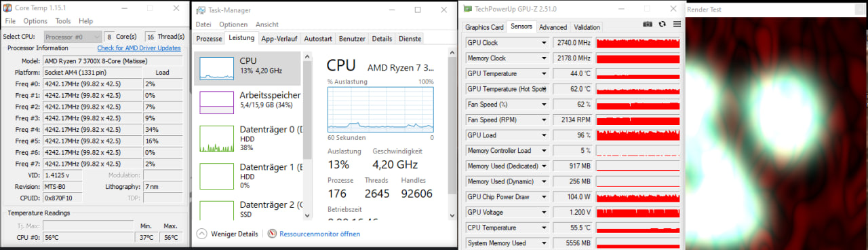The width and height of the screenshot is (868, 250).
Task: Click Check for AMD Driver Updates link
Action: point(139,48)
